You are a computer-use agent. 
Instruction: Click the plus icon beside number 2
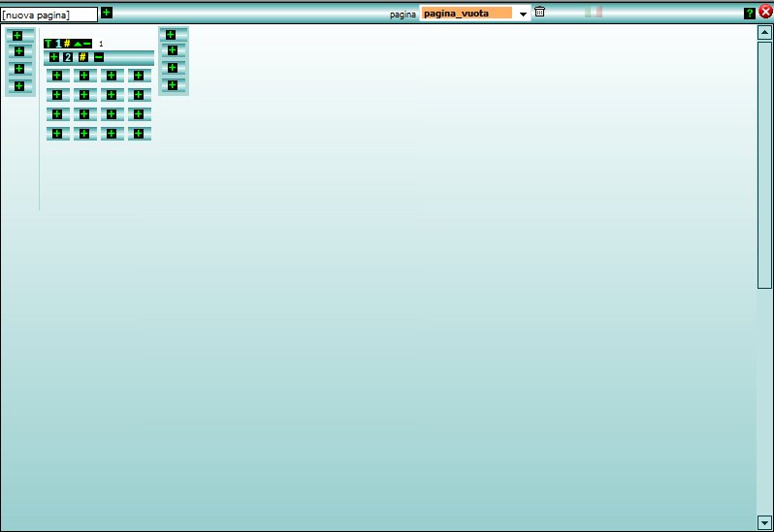[54, 57]
